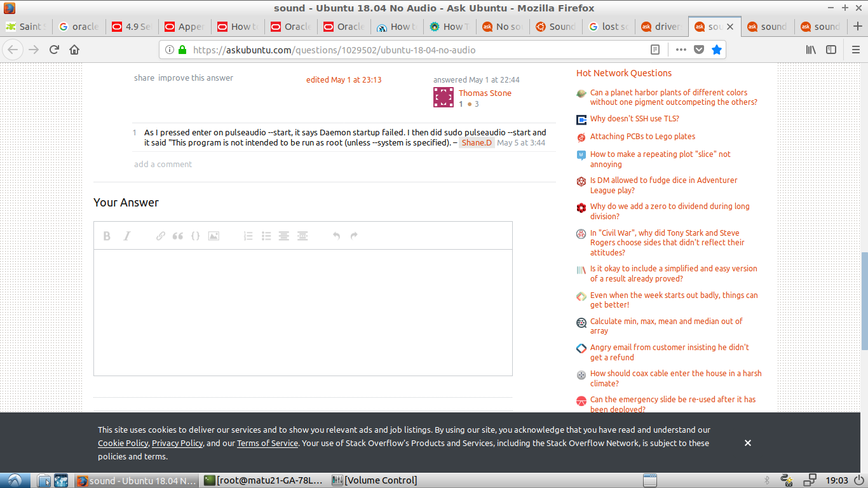The height and width of the screenshot is (488, 868).
Task: Toggle the Firefox sidebar panel
Action: (831, 50)
